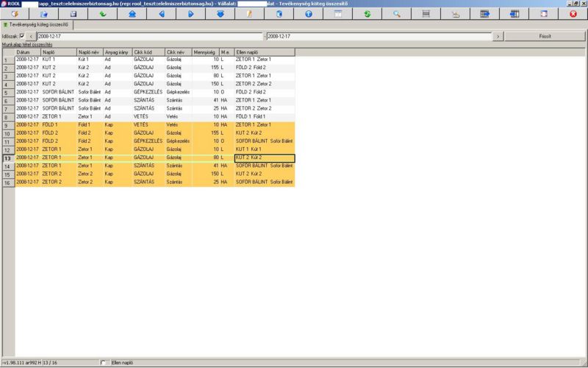Viewport: 588px width, 368px height.
Task: Sort by the Mennyiség column header
Action: coord(205,52)
